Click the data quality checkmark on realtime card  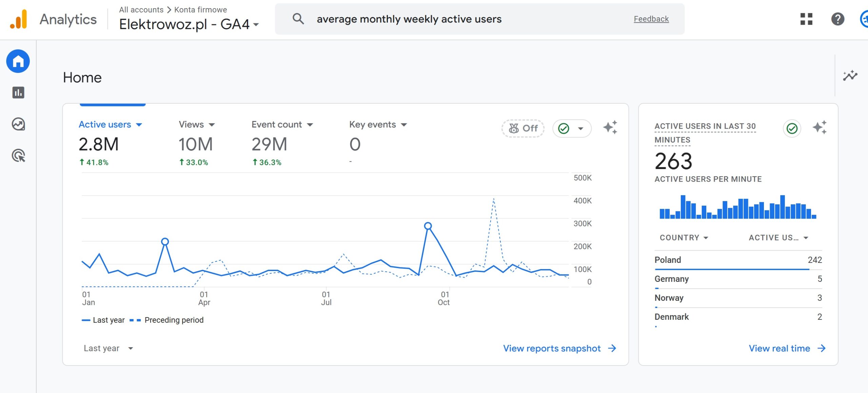pyautogui.click(x=792, y=128)
